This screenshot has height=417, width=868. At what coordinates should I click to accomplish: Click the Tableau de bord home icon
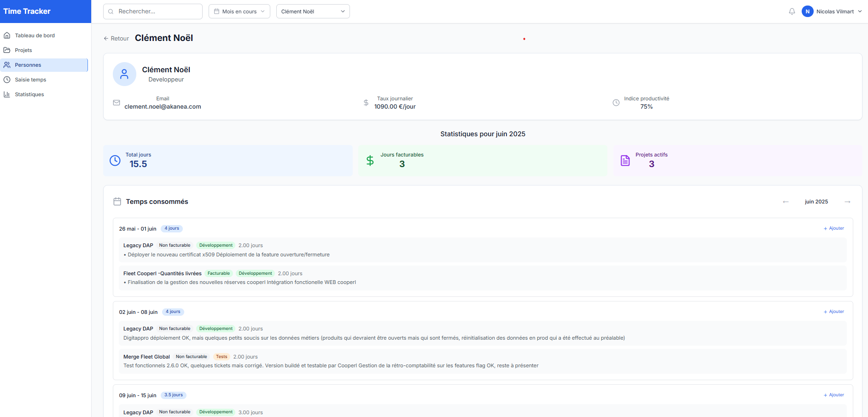pos(7,35)
